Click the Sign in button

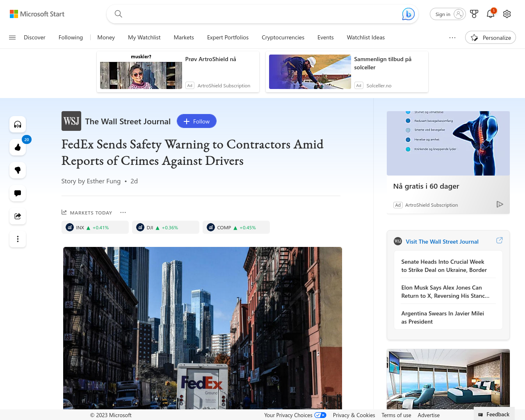[447, 14]
